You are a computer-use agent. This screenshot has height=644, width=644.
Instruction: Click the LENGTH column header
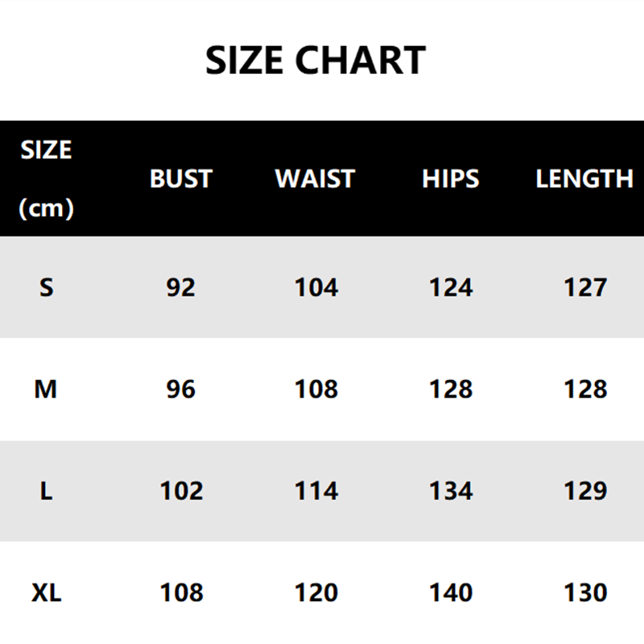coord(584,179)
